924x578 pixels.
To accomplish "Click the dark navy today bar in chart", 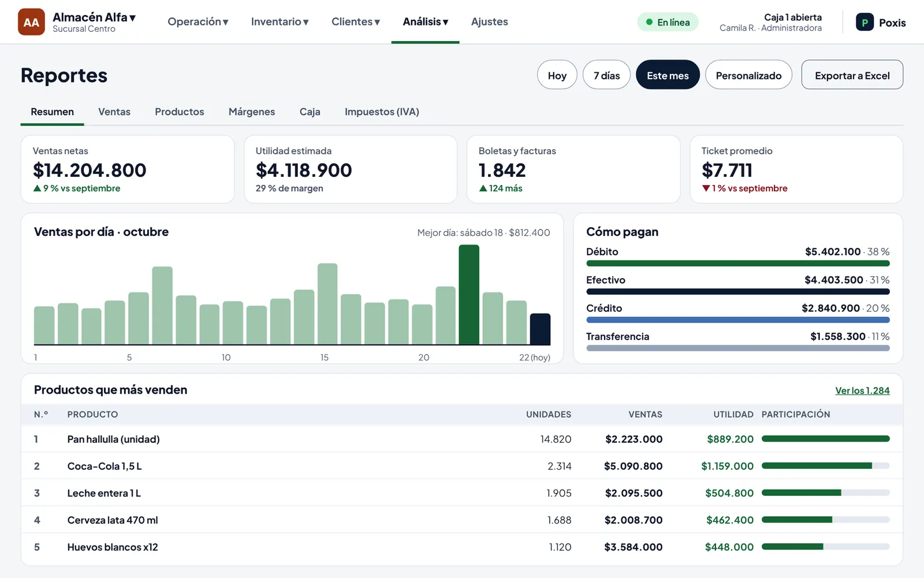I will [540, 329].
